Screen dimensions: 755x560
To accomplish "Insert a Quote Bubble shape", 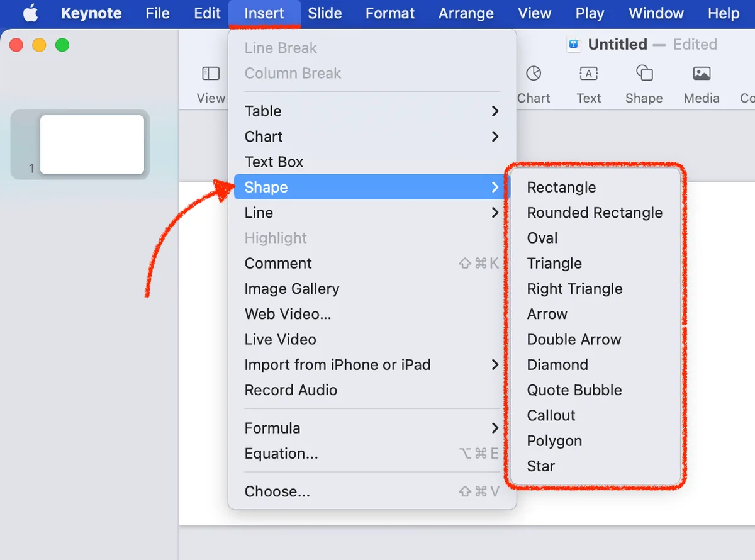I will (595, 390).
